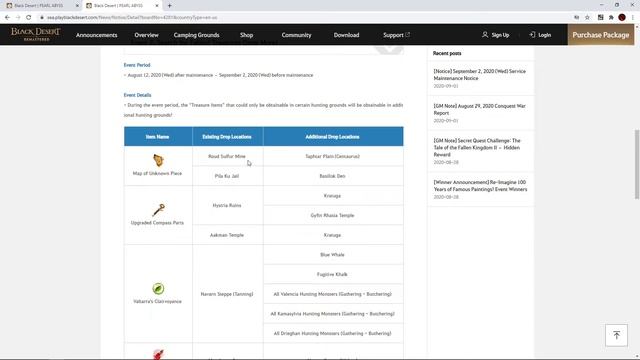Screen dimensions: 640x360
Task: Switch to the first Black Desert browser tab
Action: tap(42, 6)
